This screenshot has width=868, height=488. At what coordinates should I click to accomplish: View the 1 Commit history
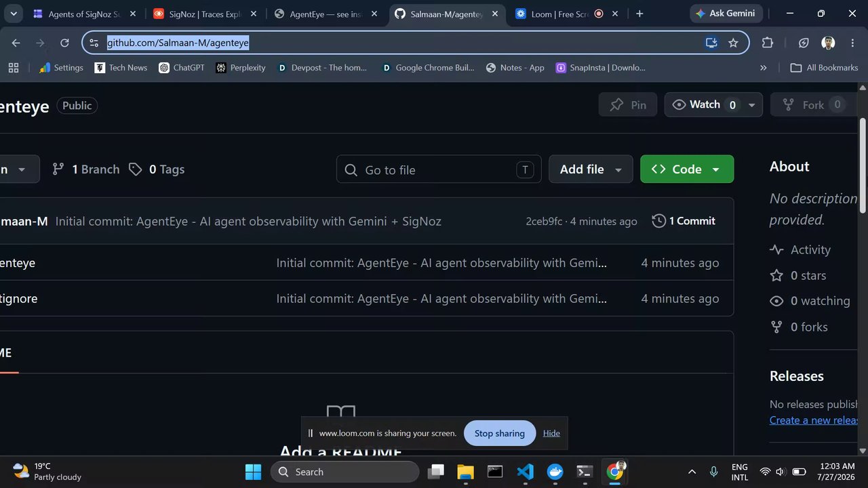(x=684, y=221)
